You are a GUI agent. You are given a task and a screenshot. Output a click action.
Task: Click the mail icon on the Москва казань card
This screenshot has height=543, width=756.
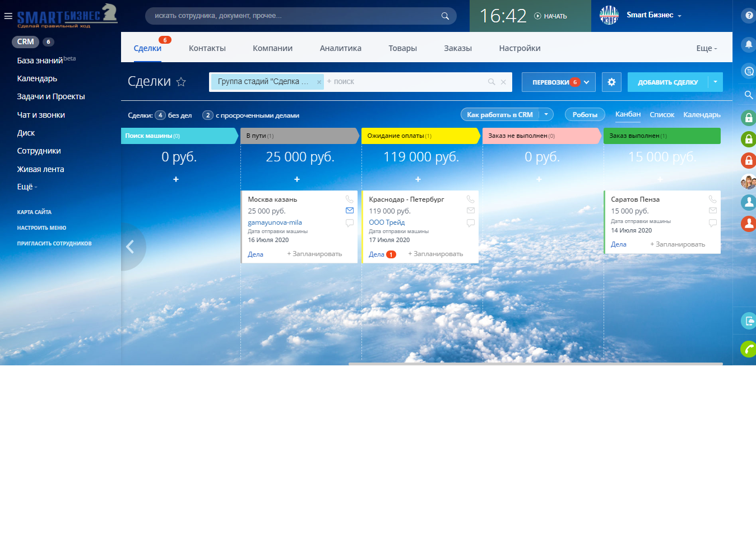pos(349,211)
